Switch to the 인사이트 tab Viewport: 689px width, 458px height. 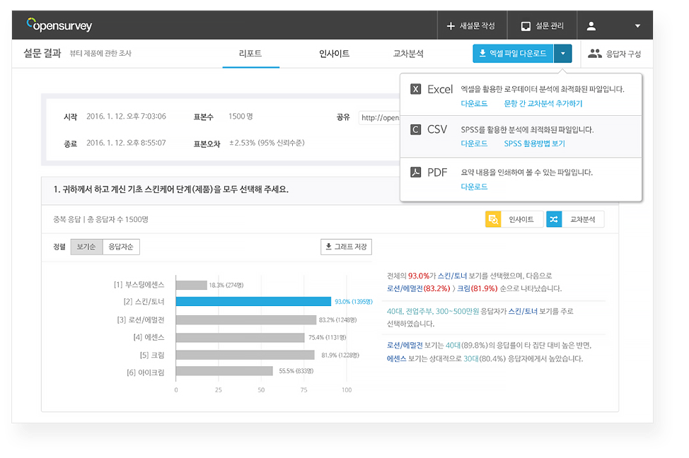[x=334, y=54]
